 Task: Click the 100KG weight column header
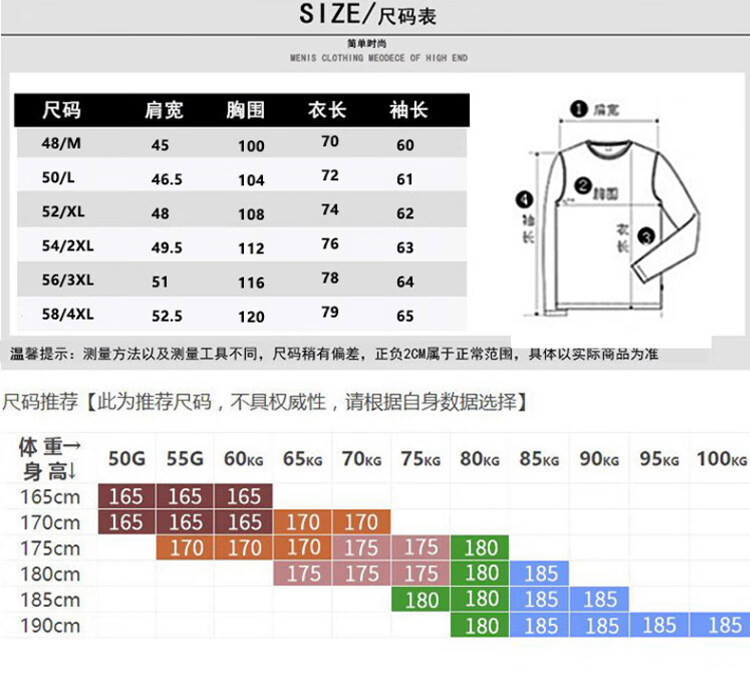click(x=721, y=459)
